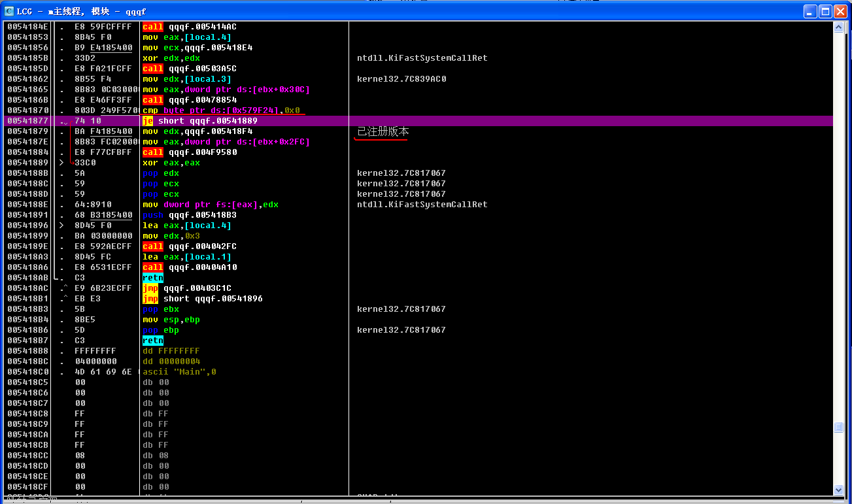Screen dimensions: 852x504
Task: Select the instruction call qqqf.00404A10
Action: (x=190, y=267)
